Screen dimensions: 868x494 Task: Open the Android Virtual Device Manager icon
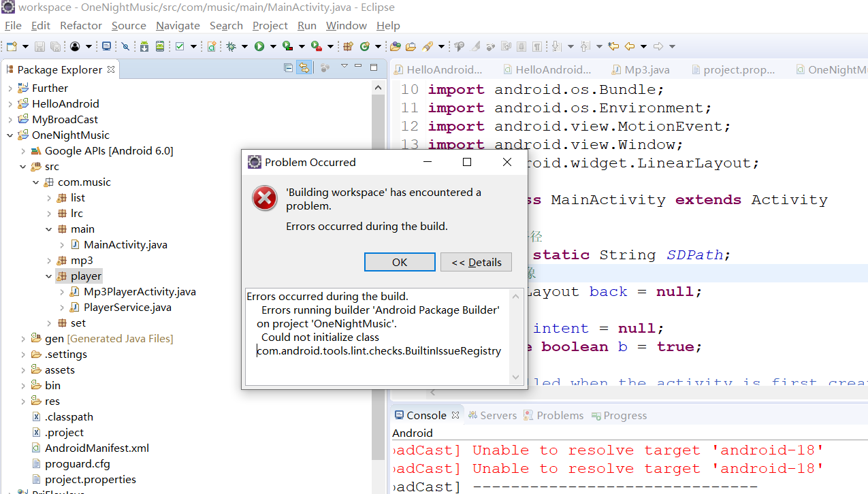pyautogui.click(x=159, y=46)
